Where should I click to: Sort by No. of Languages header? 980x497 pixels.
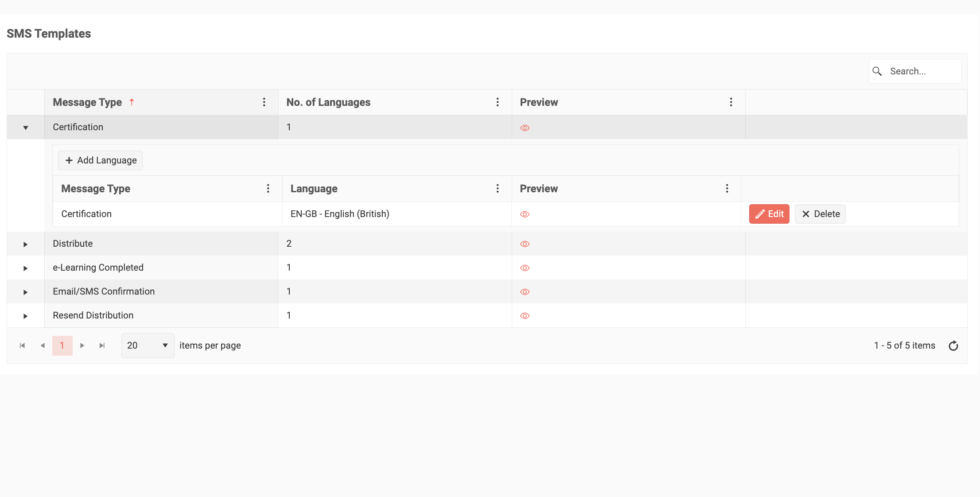pyautogui.click(x=328, y=102)
